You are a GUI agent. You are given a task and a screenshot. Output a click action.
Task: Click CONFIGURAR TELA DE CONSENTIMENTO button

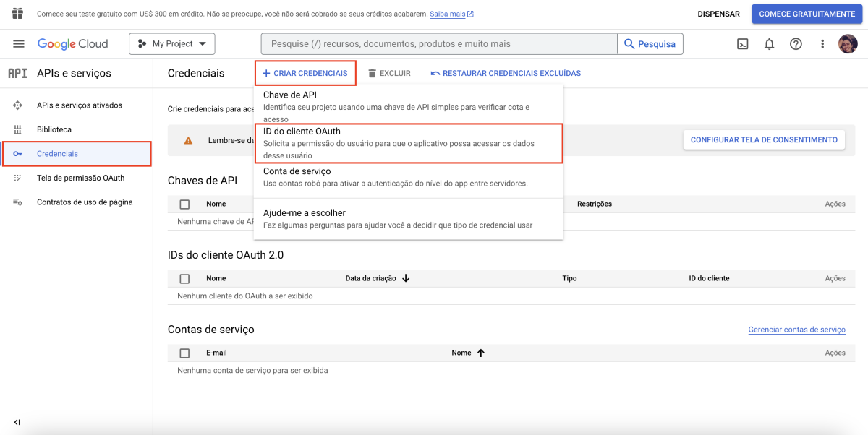tap(764, 139)
